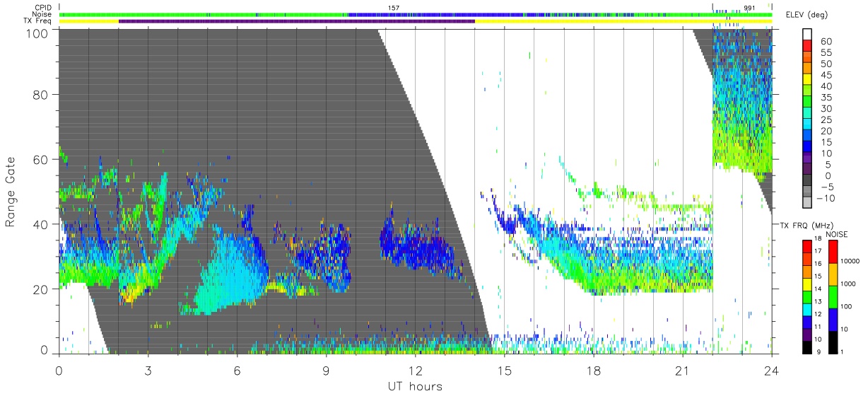868x401 pixels.
Task: Click the 'TX Freq' row label
Action: tap(37, 21)
